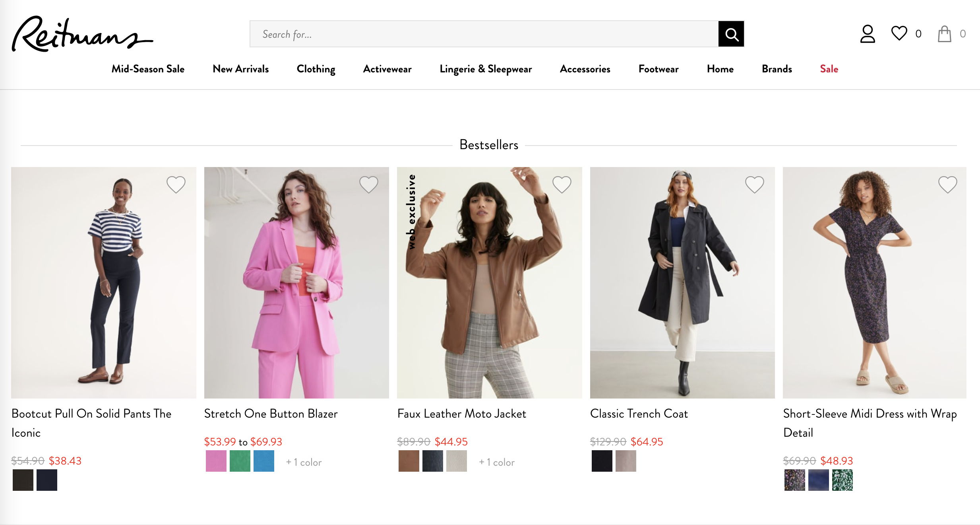
Task: Open the Lingerie & Sleepwear menu
Action: click(x=486, y=69)
